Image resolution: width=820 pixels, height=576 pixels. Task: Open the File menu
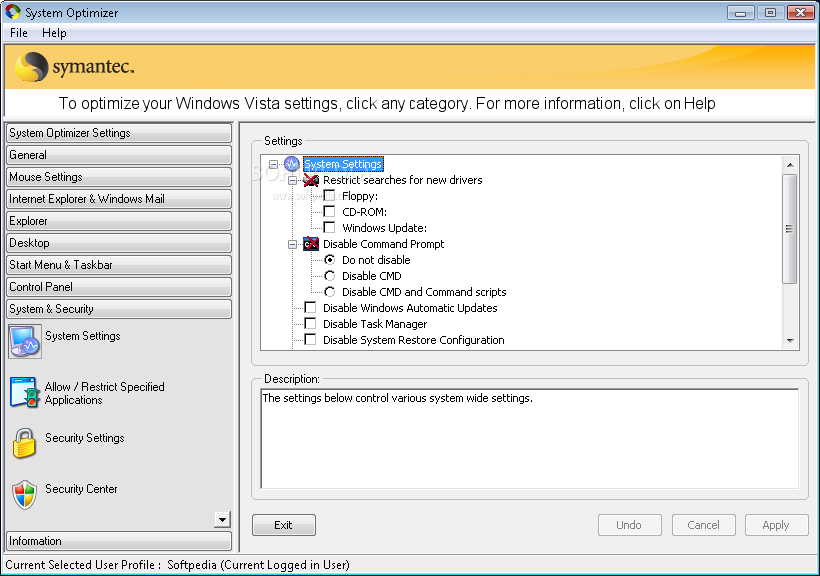coord(19,33)
